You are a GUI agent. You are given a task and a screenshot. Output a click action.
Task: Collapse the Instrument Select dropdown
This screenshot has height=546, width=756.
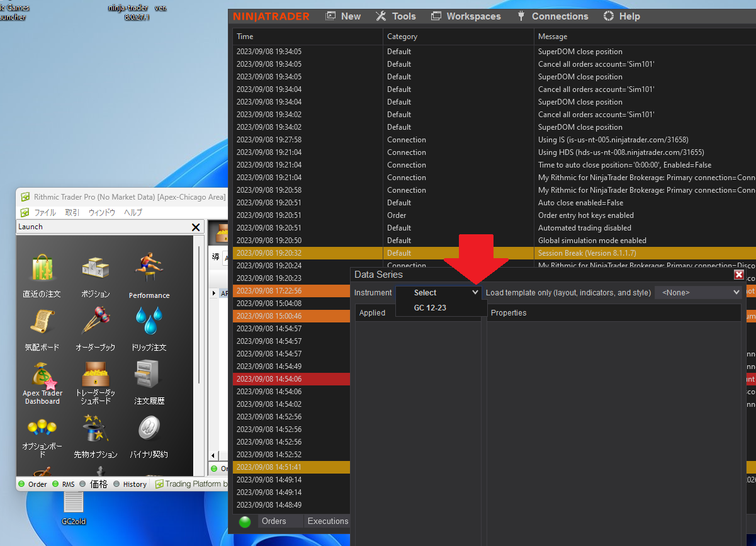pyautogui.click(x=475, y=292)
